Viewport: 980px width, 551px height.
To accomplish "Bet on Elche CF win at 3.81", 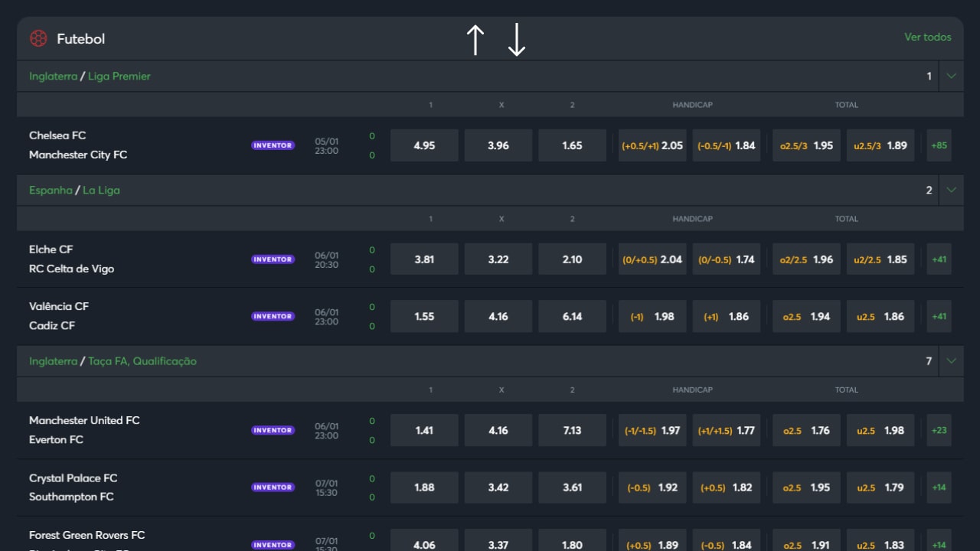I will [x=424, y=259].
